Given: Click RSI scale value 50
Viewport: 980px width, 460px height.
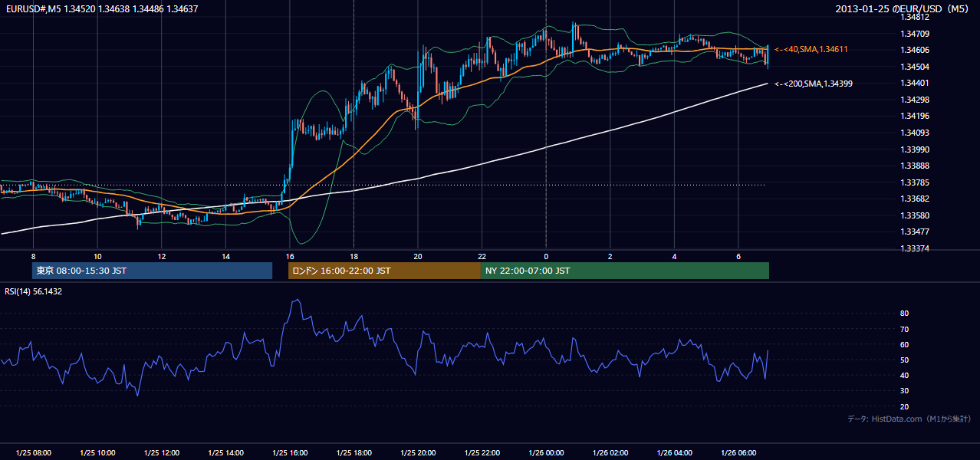Looking at the screenshot, I should [x=904, y=360].
